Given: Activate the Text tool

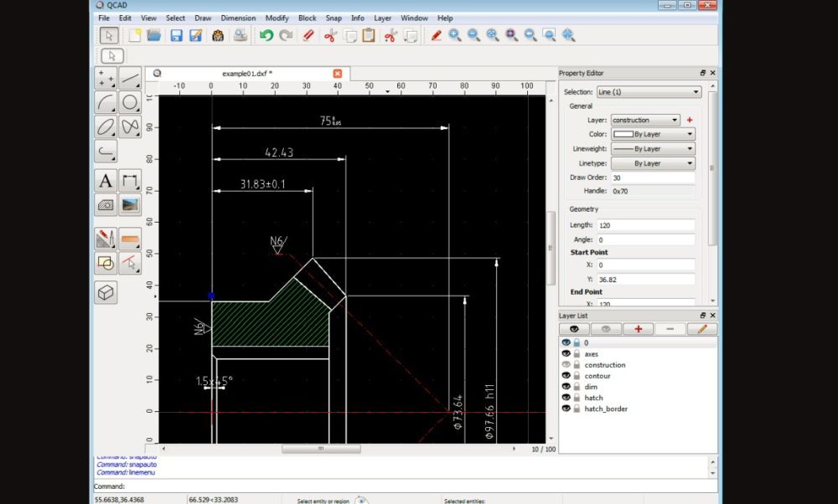Looking at the screenshot, I should pyautogui.click(x=106, y=181).
